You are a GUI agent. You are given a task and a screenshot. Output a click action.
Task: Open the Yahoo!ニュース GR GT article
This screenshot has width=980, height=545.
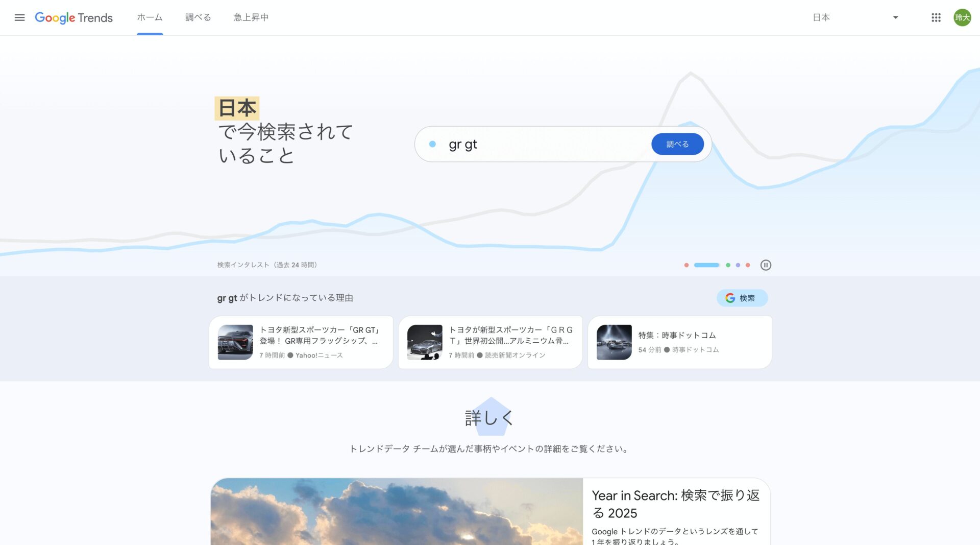click(x=300, y=342)
